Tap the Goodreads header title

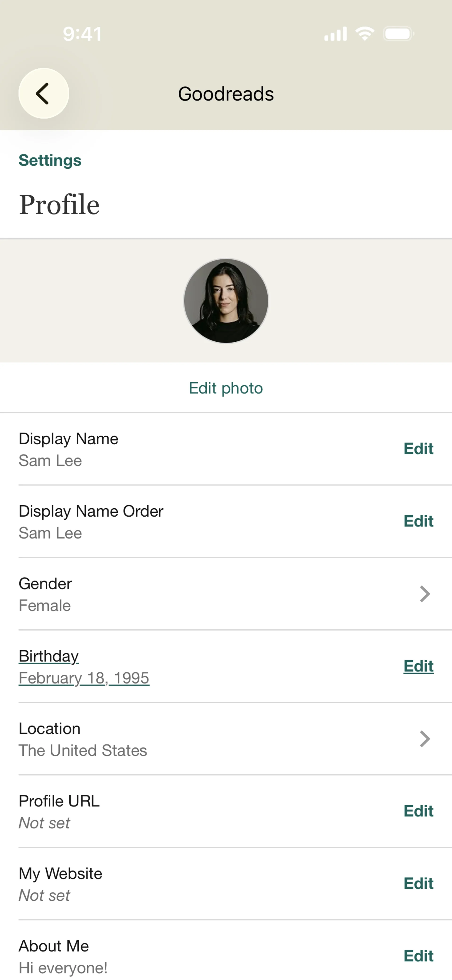pos(226,94)
